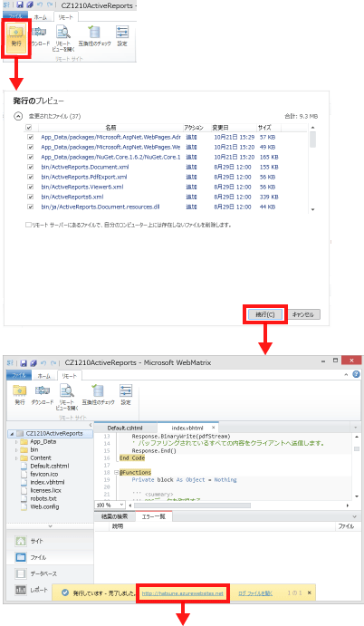The width and height of the screenshot is (364, 626).
Task: Expand App_Data folder in file tree
Action: coord(16,442)
